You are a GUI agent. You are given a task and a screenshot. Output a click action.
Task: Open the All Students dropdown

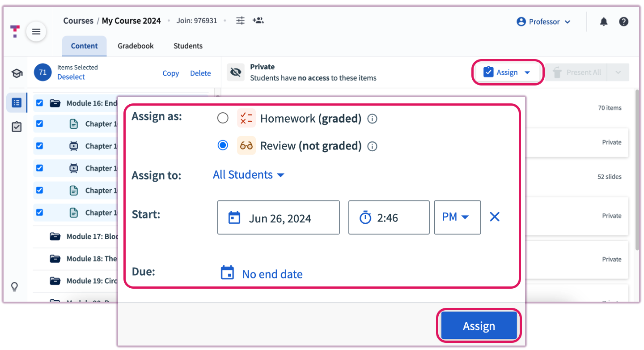(249, 175)
